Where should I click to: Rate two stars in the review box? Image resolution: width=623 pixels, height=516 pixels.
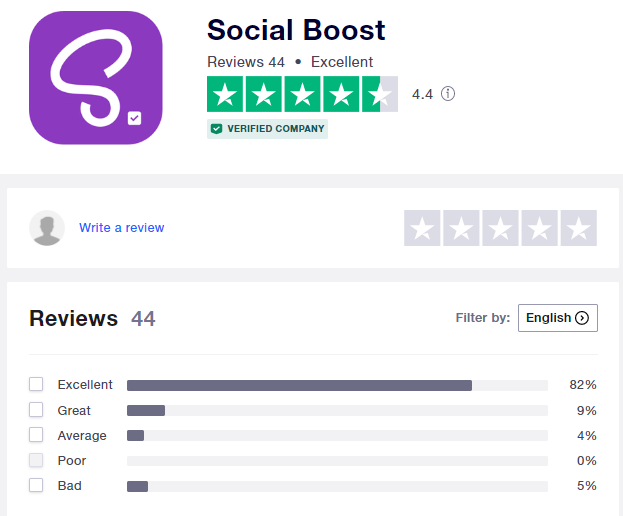[x=461, y=228]
